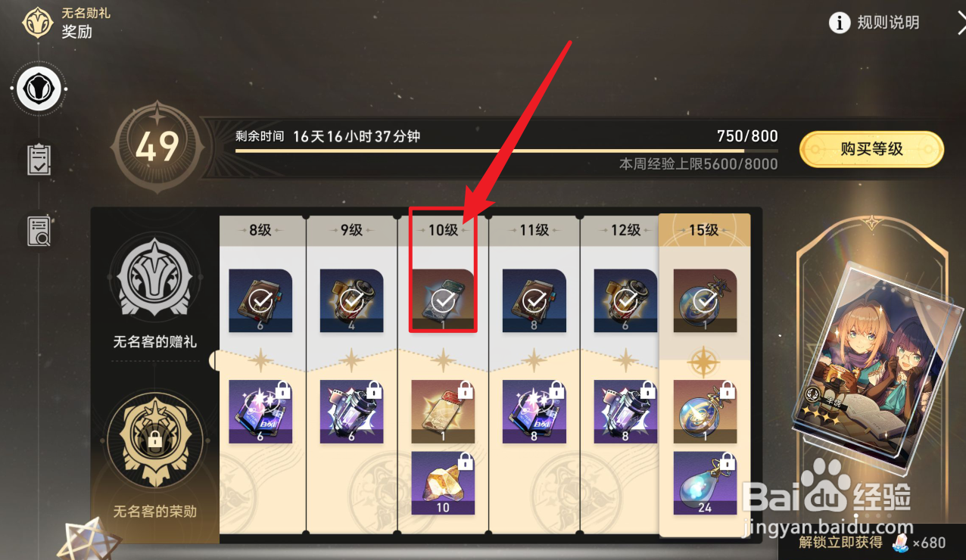Click the level 49 badge
This screenshot has height=560, width=966.
157,148
